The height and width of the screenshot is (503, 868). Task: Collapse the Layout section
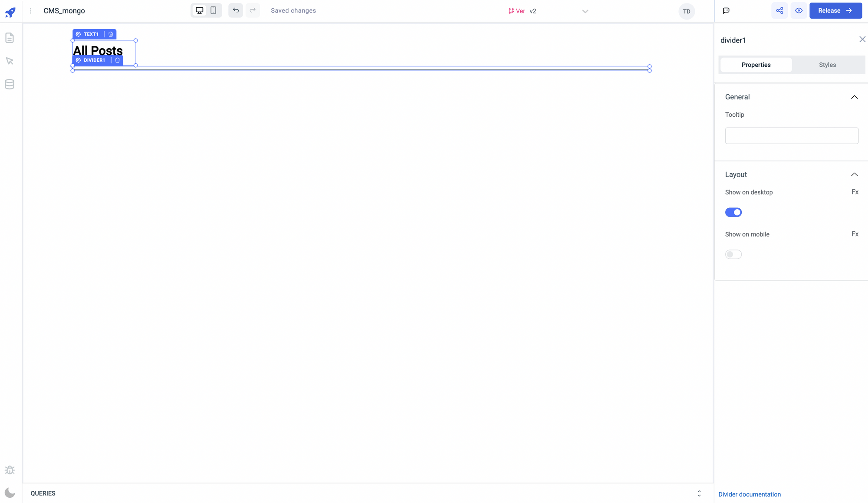(x=854, y=174)
